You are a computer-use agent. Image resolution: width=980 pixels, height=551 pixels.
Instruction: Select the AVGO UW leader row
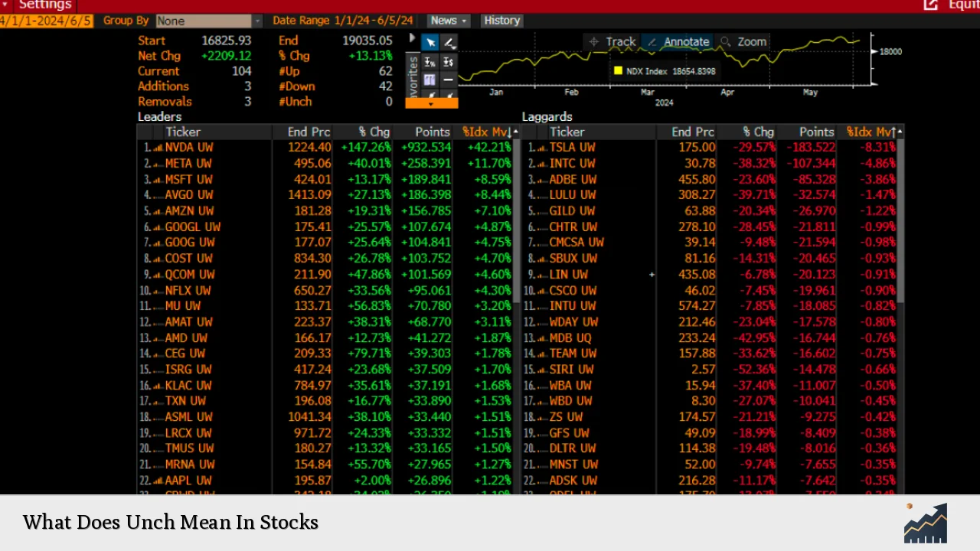point(325,195)
